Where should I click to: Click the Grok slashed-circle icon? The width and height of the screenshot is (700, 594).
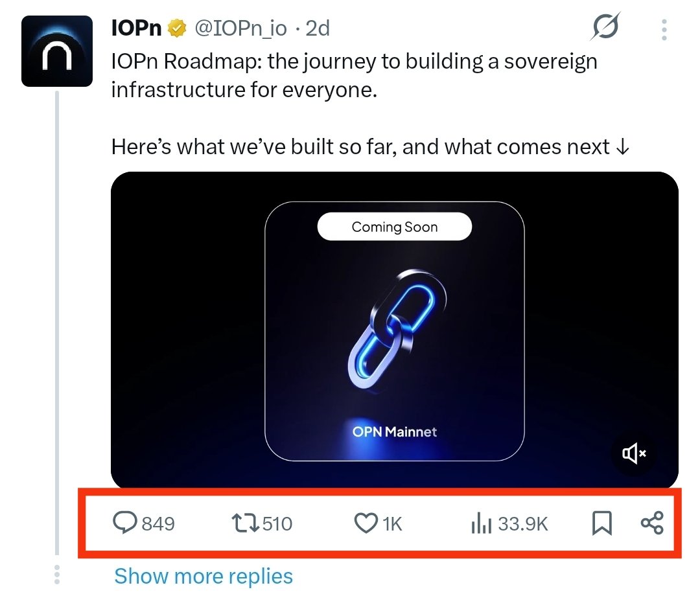point(605,28)
